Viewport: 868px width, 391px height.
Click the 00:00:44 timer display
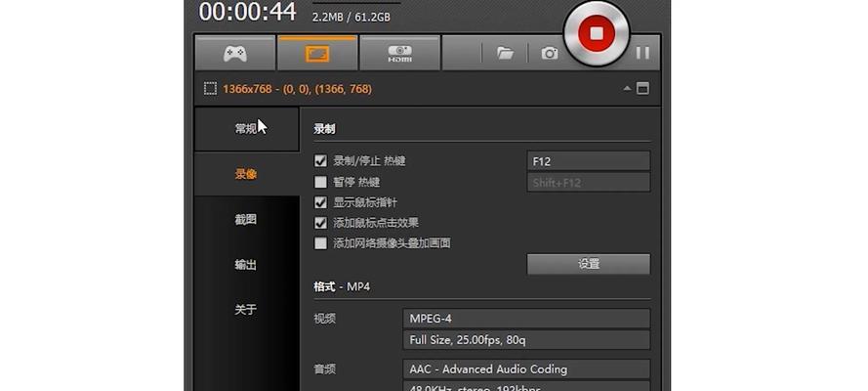point(247,11)
